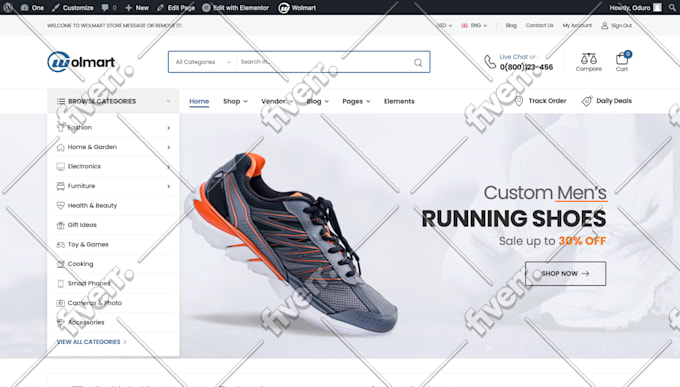Screen dimensions: 680x387
Task: Click the Furniture category icon
Action: coord(60,186)
